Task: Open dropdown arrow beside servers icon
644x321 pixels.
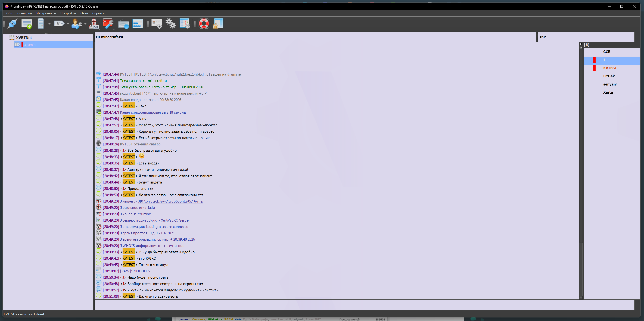Action: coord(49,24)
